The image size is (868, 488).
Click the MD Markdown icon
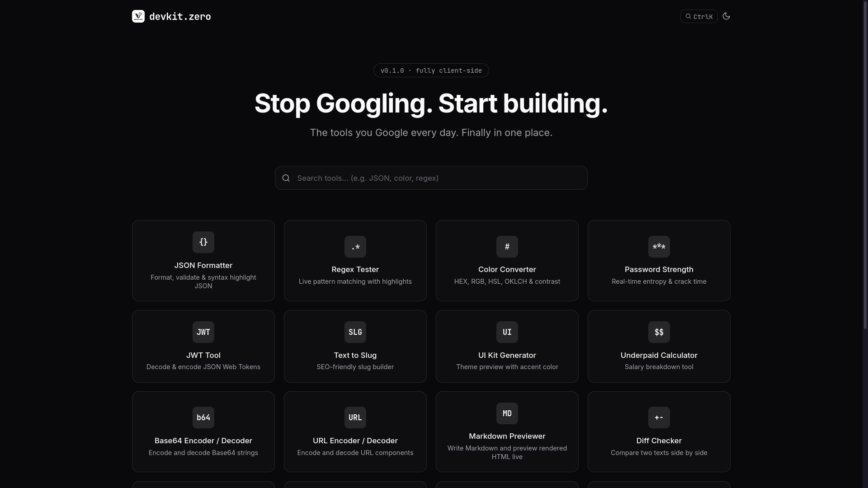pos(507,413)
